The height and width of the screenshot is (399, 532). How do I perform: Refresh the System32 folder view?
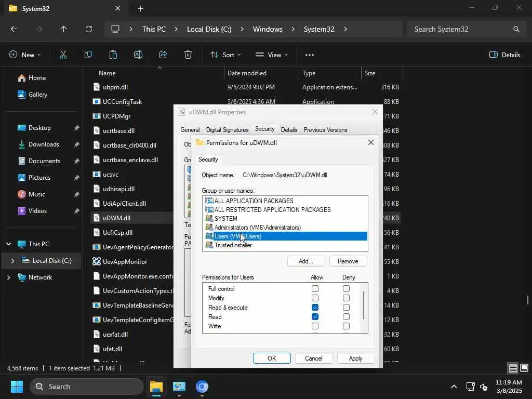pos(89,29)
